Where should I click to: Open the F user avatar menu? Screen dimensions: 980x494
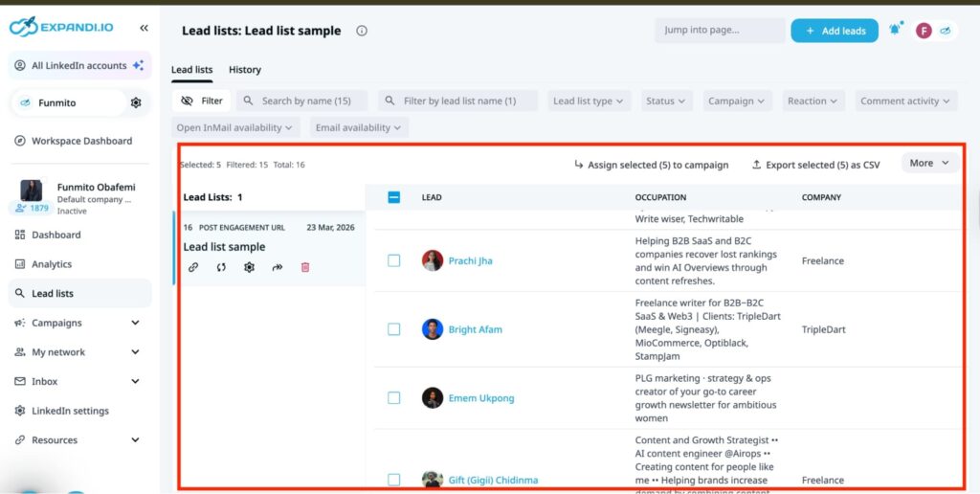click(x=924, y=30)
